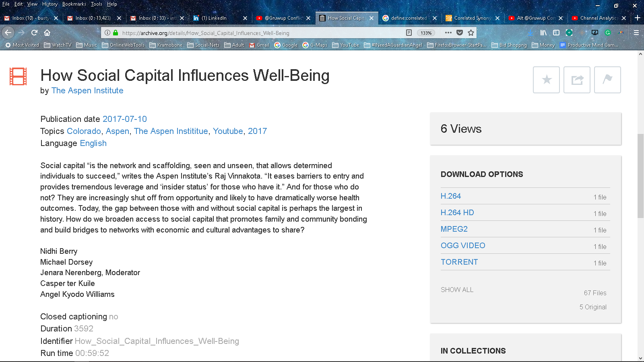Open Youtube topic link
644x362 pixels.
[x=228, y=131]
